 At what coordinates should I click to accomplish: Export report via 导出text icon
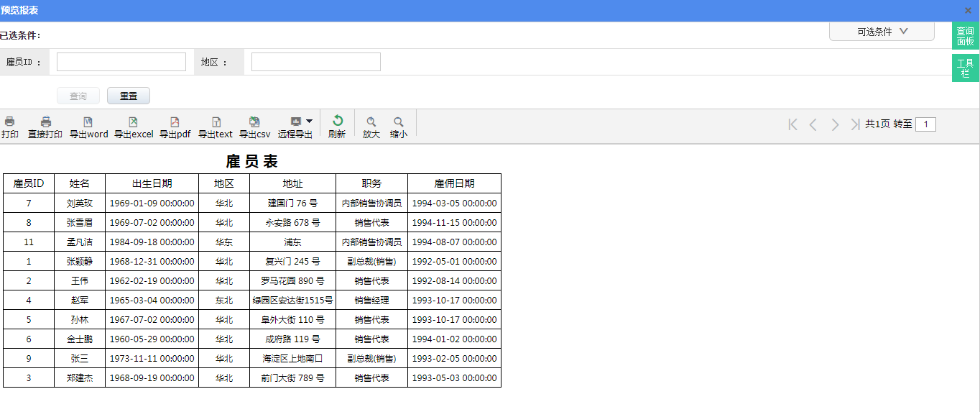click(x=216, y=122)
